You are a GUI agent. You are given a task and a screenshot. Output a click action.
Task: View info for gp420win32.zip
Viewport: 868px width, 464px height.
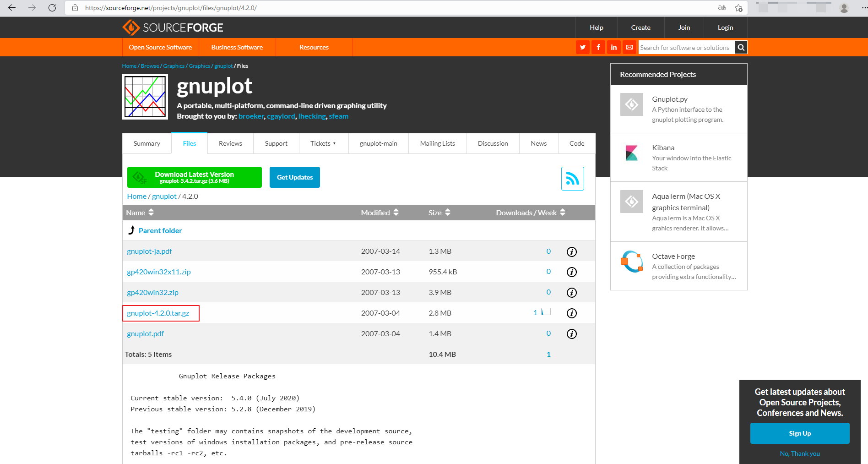[x=571, y=293]
